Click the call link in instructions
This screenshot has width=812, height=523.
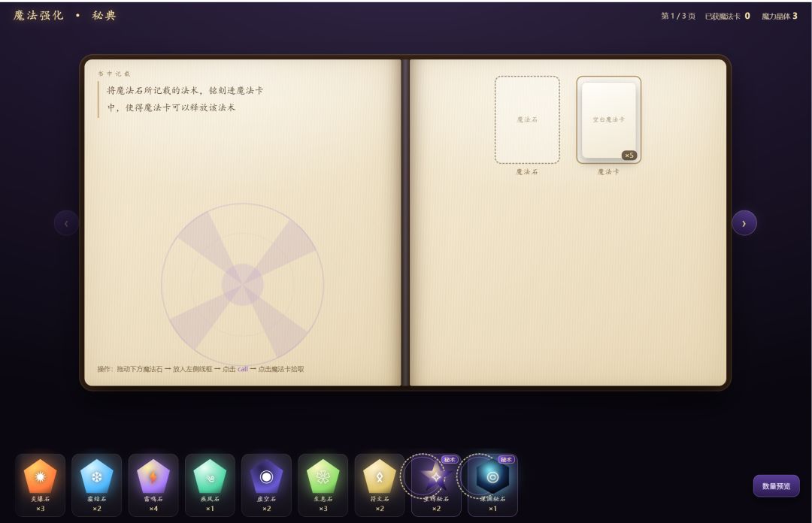243,369
